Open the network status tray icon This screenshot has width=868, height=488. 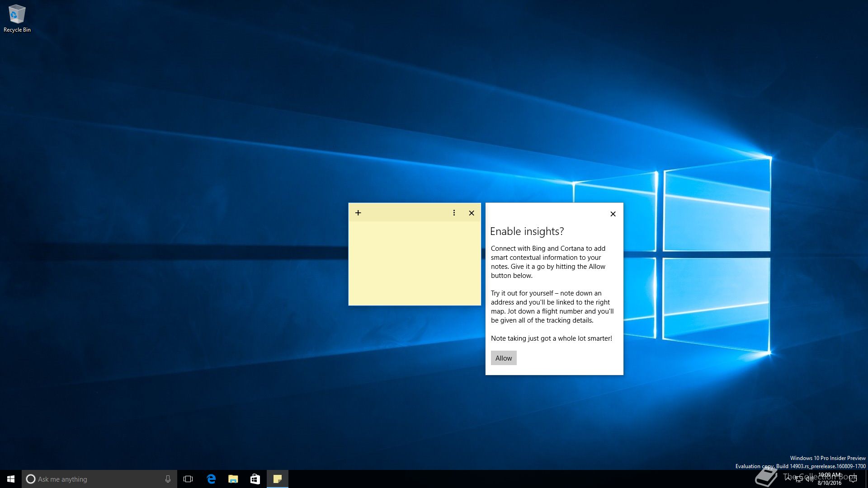(x=799, y=479)
